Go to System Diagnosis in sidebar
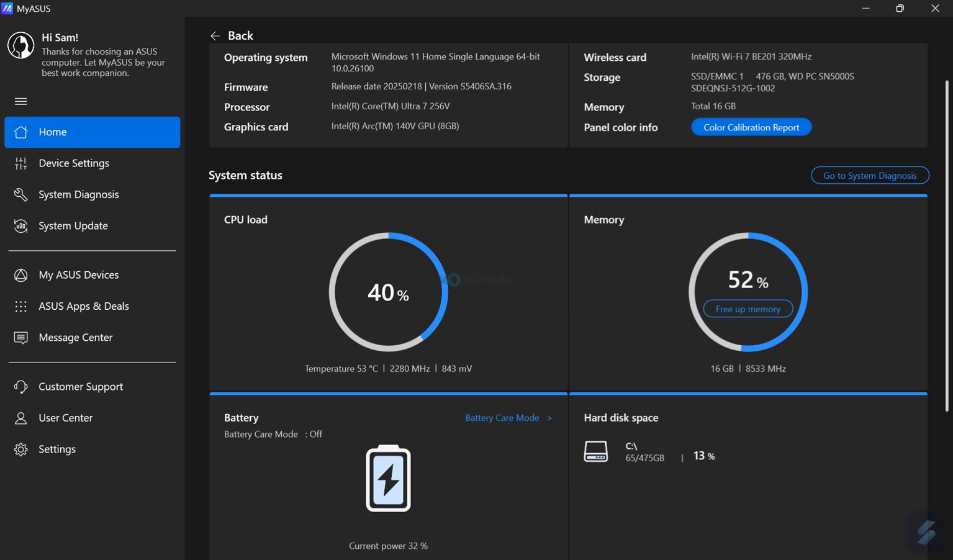Screen dimensions: 953x560 (92, 194)
